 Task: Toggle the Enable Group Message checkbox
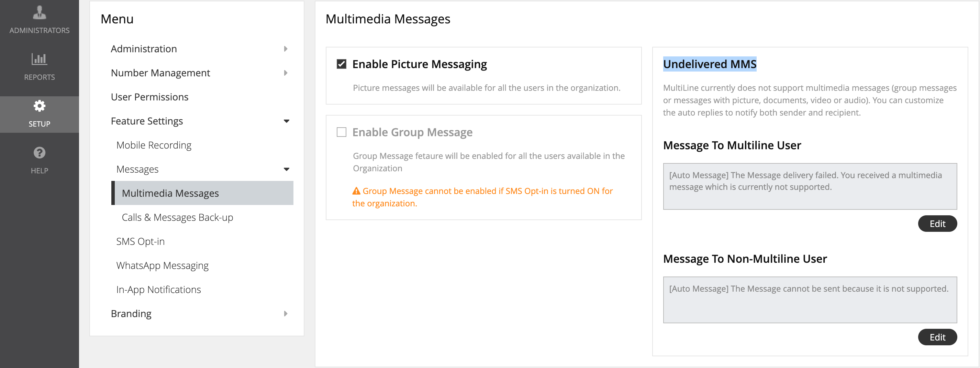point(341,132)
